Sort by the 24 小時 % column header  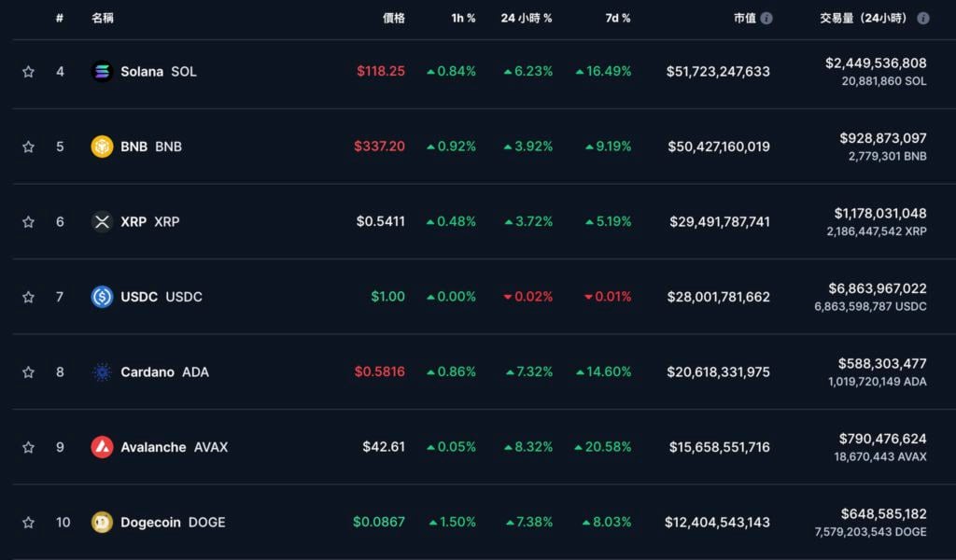pos(526,18)
